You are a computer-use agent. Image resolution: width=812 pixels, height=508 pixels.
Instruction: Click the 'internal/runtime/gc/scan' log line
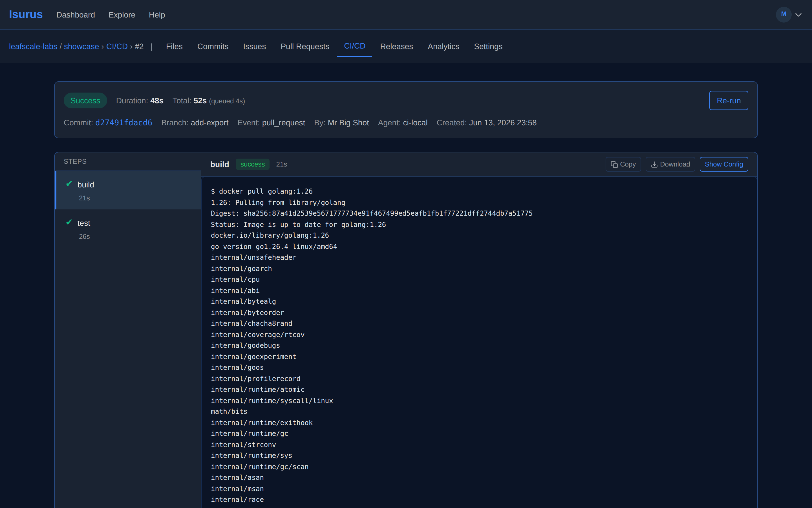pos(260,467)
